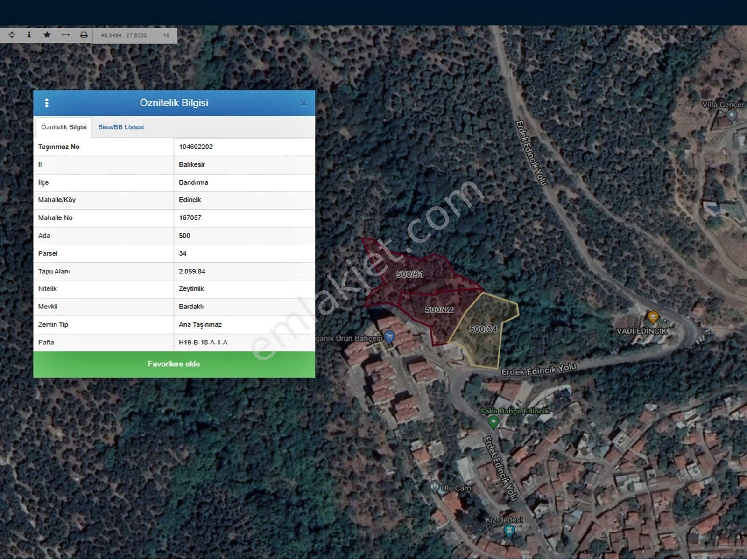Select the Öznitelik Bilgisi tab

click(64, 127)
